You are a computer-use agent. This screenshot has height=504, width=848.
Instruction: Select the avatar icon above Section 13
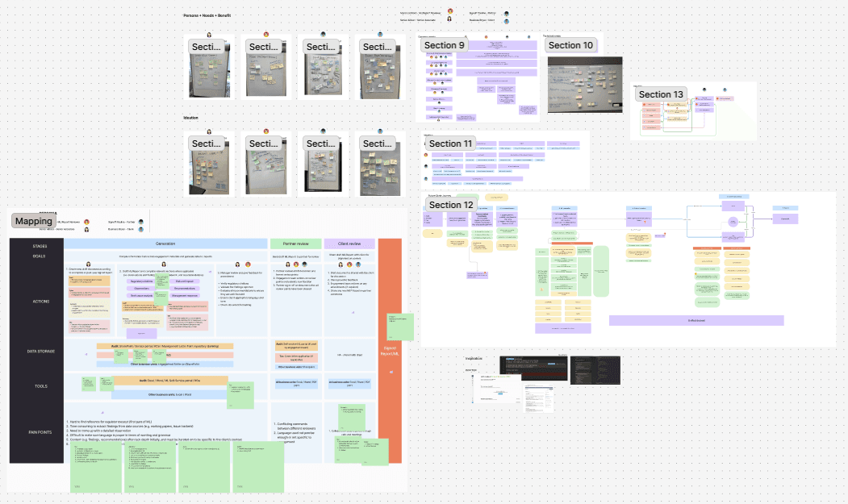(703, 89)
